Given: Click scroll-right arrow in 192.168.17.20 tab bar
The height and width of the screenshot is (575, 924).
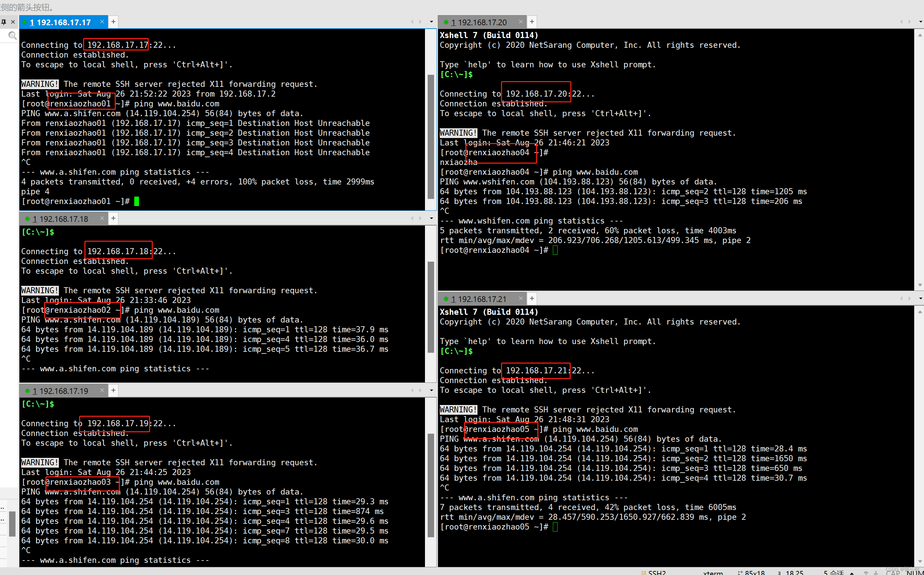Looking at the screenshot, I should coord(910,22).
